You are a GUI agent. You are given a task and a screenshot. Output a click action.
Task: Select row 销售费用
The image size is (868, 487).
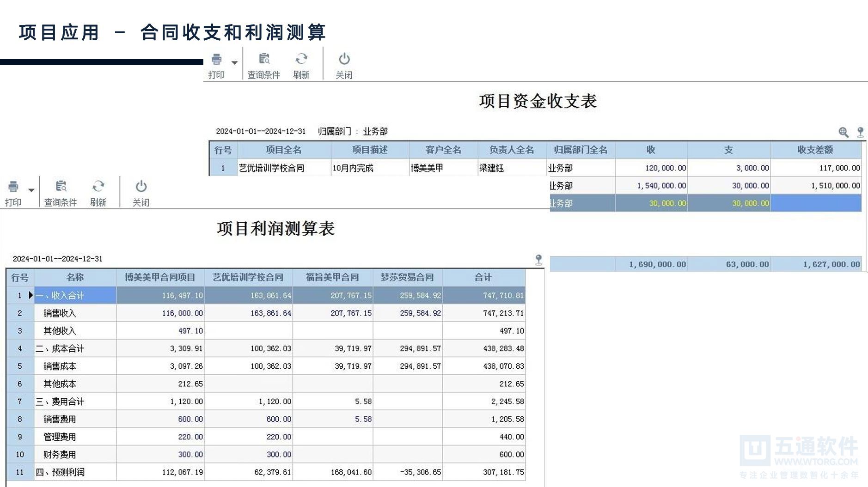click(266, 419)
